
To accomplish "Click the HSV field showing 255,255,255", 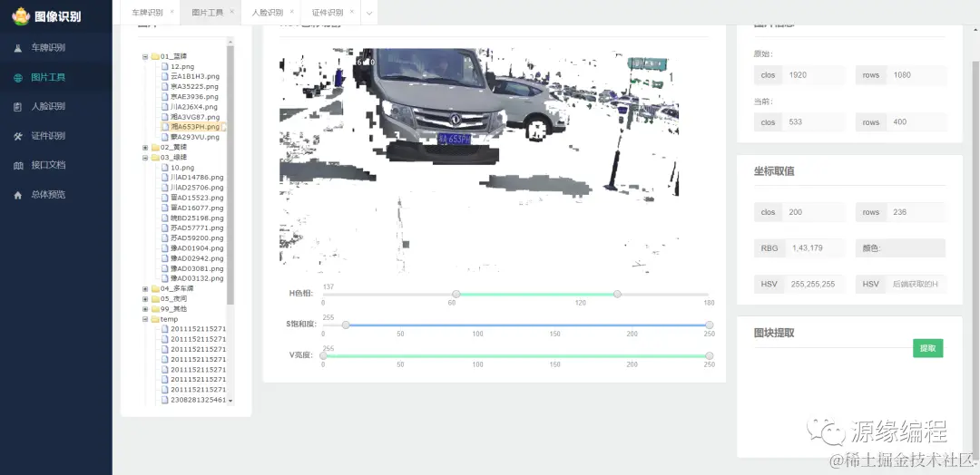I will point(814,284).
